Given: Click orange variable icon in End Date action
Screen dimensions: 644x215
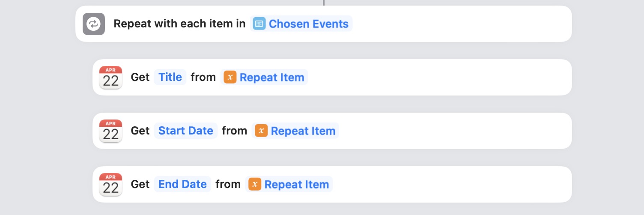Looking at the screenshot, I should click(255, 184).
